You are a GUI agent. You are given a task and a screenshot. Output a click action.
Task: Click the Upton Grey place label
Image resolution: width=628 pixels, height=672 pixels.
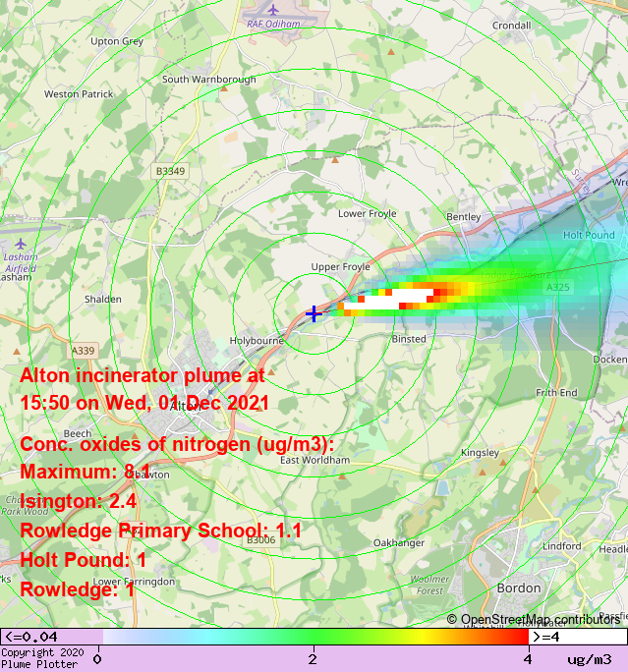click(x=117, y=41)
